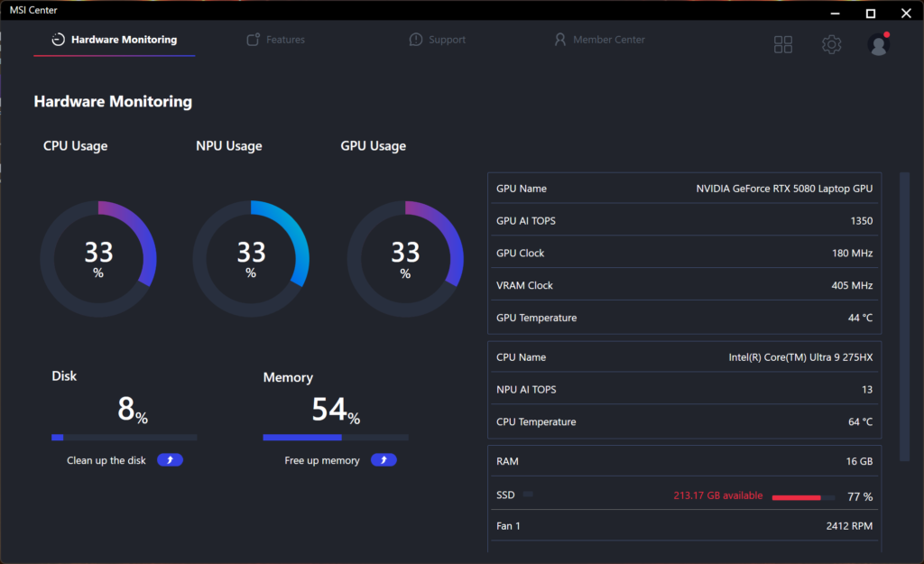Viewport: 924px width, 564px height.
Task: Click the Hardware Monitoring page heading
Action: [113, 101]
